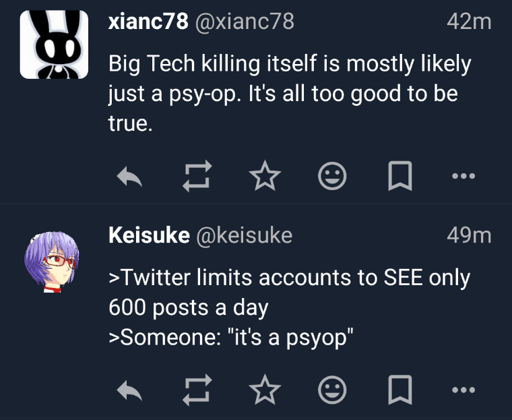Viewport: 512px width, 420px height.
Task: Reply to xianc78's post
Action: pos(128,177)
